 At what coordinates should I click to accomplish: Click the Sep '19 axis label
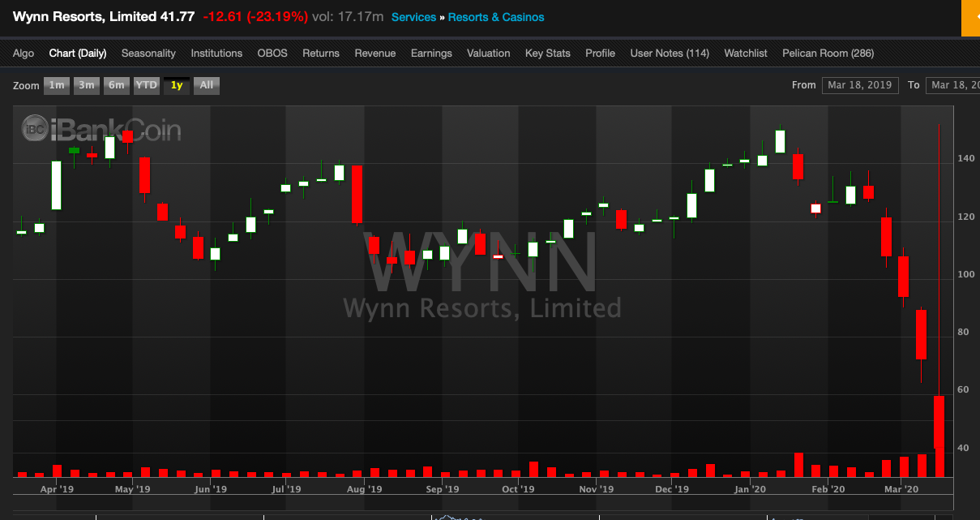coord(443,489)
